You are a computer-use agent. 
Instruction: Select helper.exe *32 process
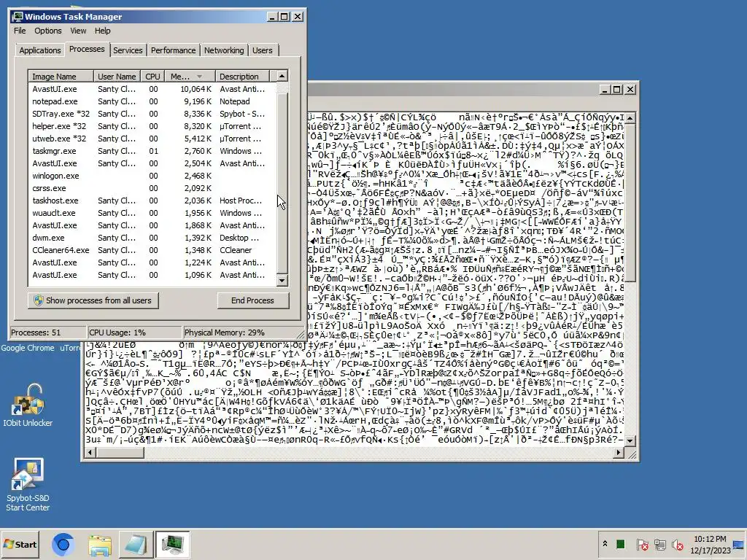click(x=152, y=126)
